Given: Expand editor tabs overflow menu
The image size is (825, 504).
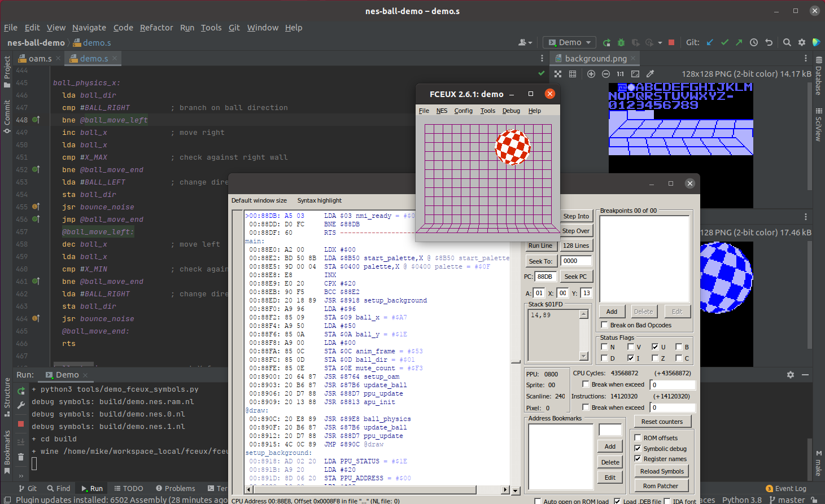Looking at the screenshot, I should point(542,58).
